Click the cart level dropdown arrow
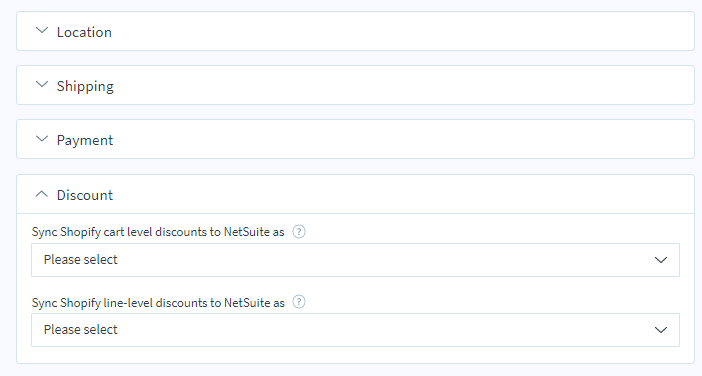The image size is (702, 376). point(661,260)
